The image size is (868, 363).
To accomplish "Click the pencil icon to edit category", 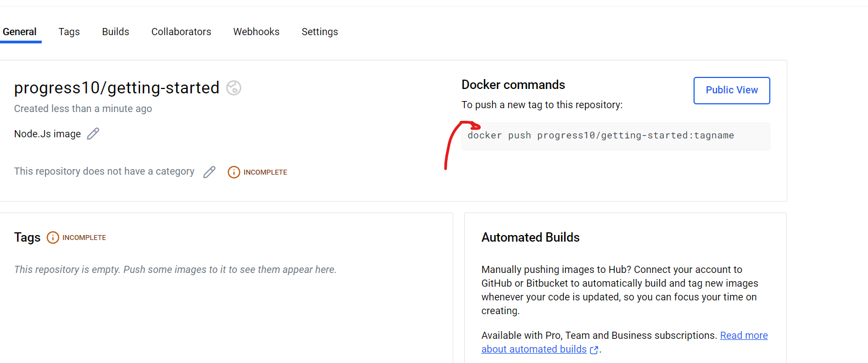I will point(209,172).
